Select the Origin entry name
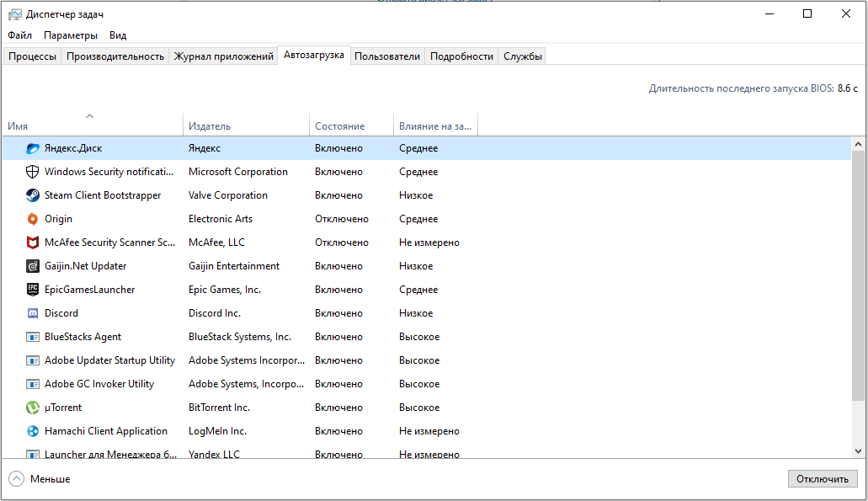 coord(58,219)
